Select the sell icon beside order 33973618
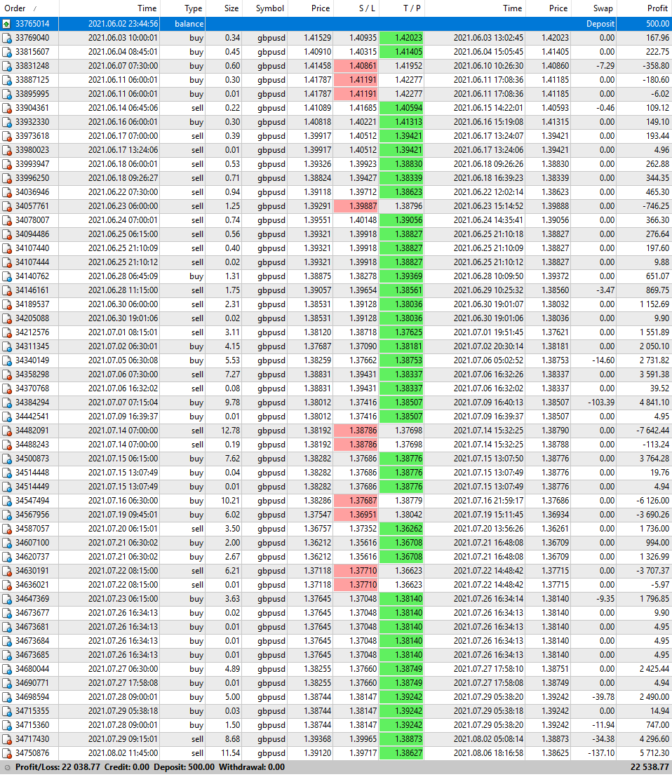This screenshot has height=784, width=672. pos(6,136)
